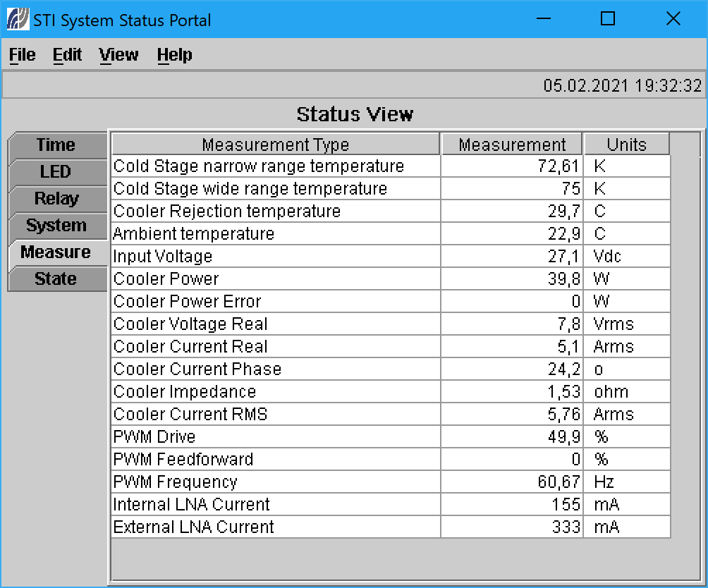The height and width of the screenshot is (588, 708).
Task: Click the ohm units cell
Action: click(627, 392)
